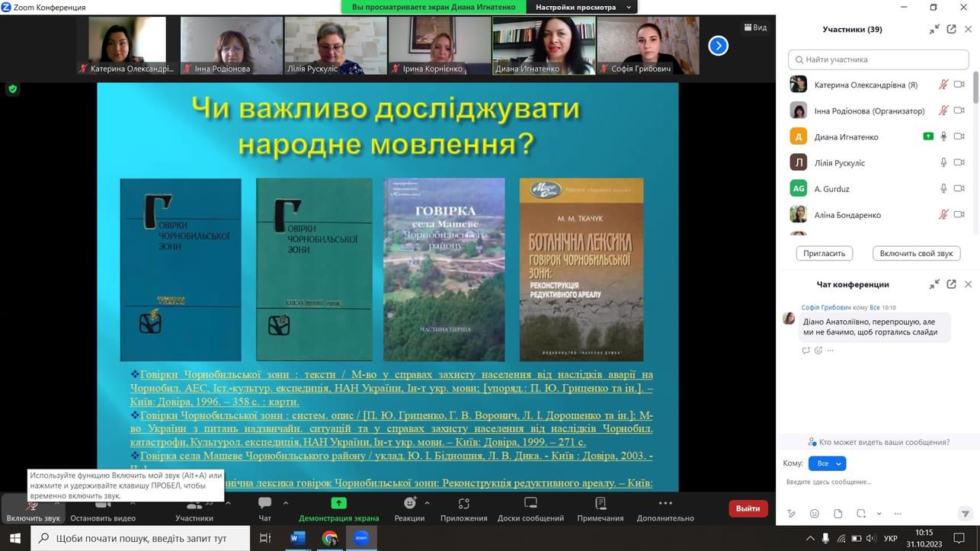The width and height of the screenshot is (980, 551).
Task: Click mic icon for Лілія Рускуліс
Action: pos(943,162)
